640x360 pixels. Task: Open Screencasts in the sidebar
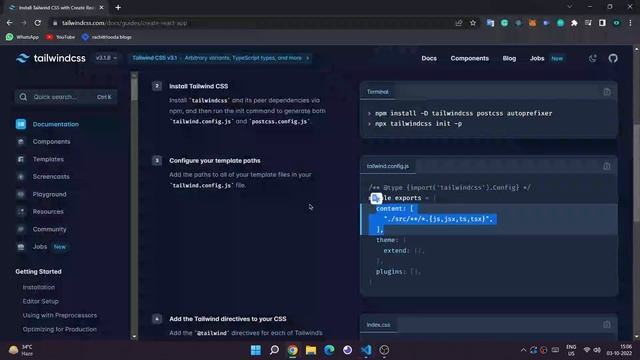coord(51,177)
